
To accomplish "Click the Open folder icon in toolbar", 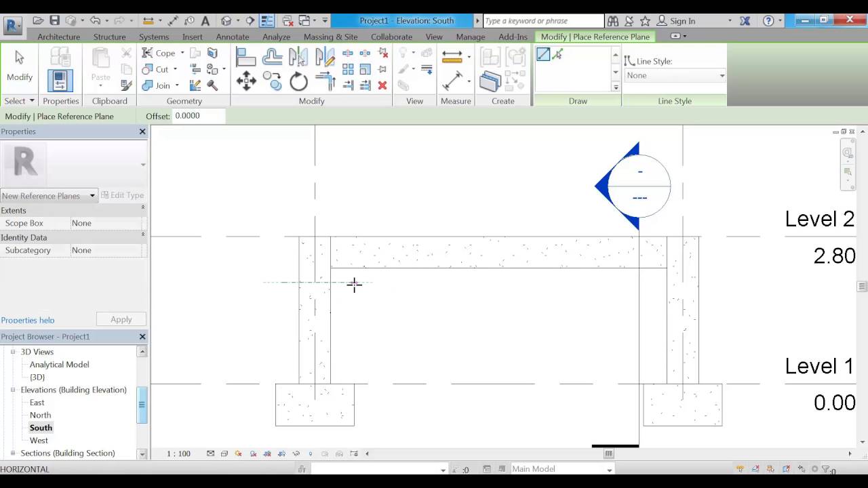I will [x=38, y=21].
